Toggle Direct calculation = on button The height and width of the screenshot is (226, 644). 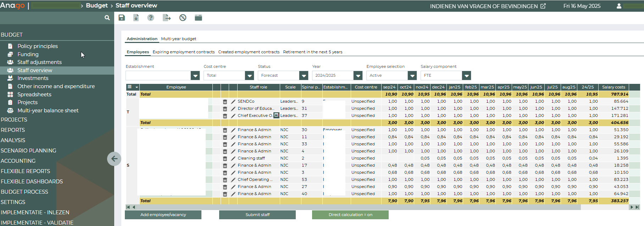[x=350, y=215]
